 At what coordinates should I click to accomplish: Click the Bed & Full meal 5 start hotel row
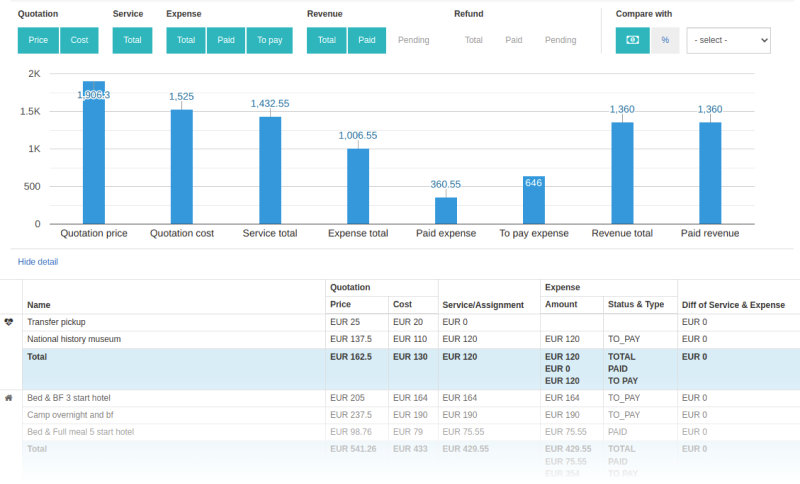(81, 432)
